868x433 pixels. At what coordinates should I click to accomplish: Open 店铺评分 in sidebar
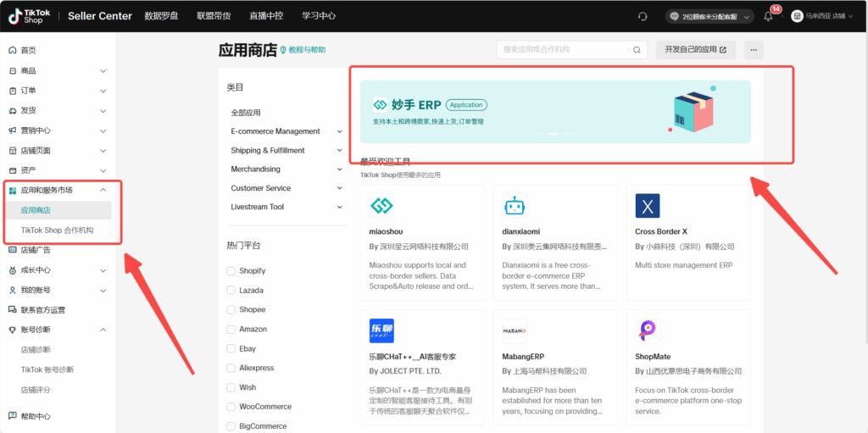[x=36, y=390]
